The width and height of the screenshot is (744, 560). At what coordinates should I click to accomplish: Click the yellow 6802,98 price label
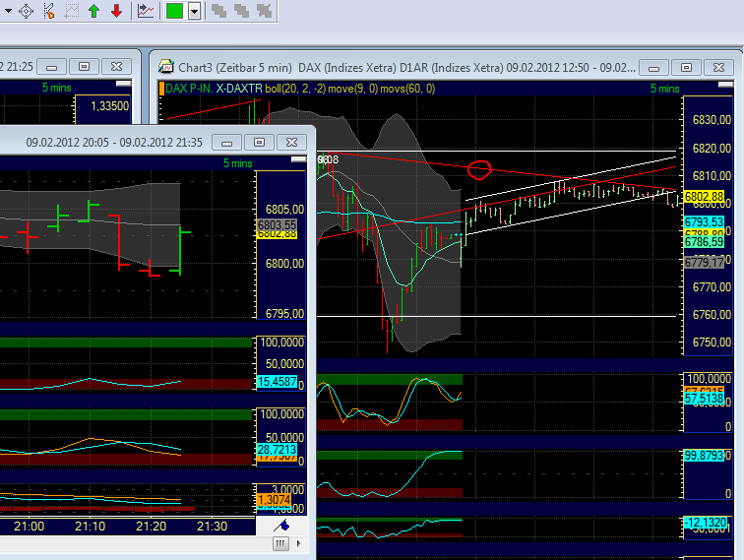pos(707,197)
